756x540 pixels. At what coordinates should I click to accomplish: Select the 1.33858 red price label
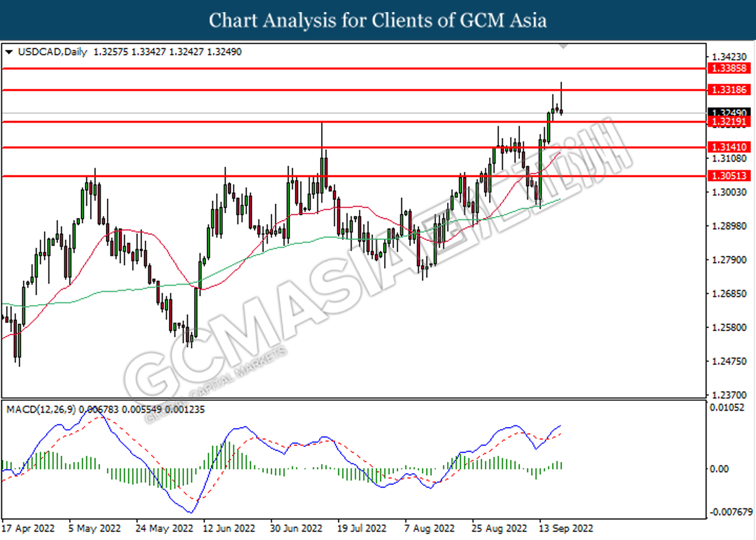(729, 68)
